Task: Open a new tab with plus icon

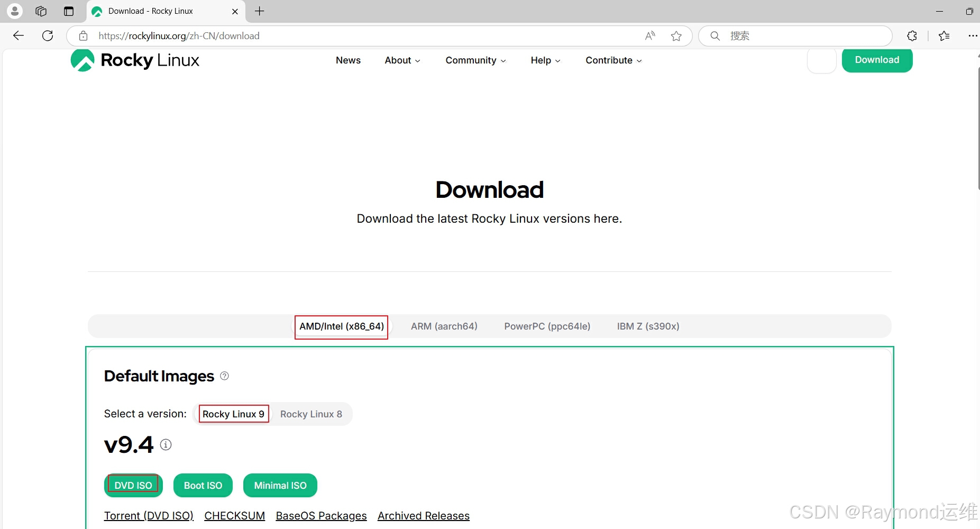Action: 260,11
